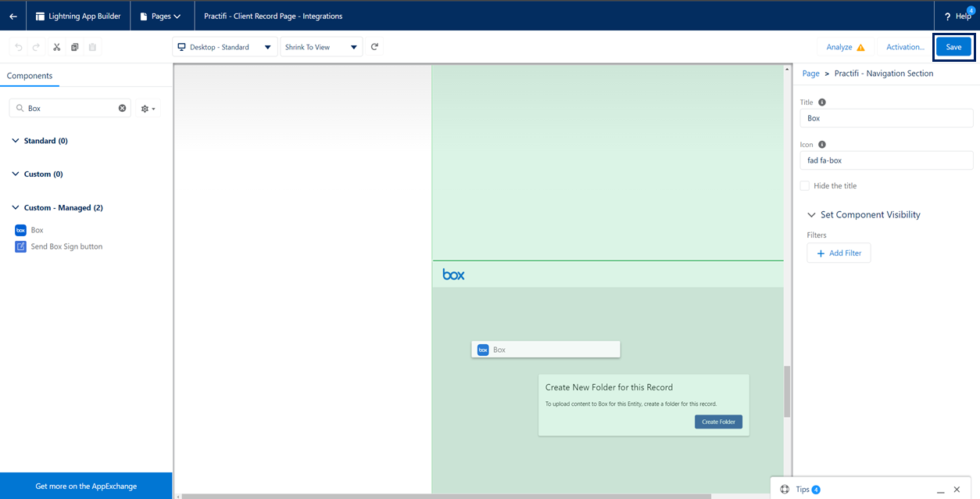980x499 pixels.
Task: Refresh the canvas preview
Action: [375, 47]
